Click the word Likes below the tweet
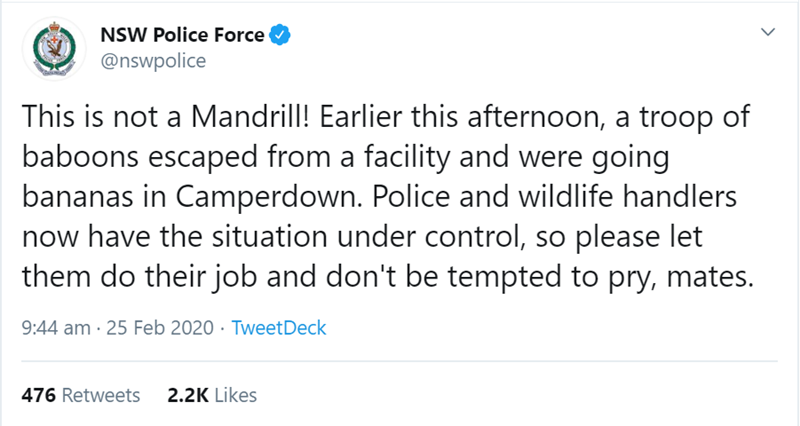The width and height of the screenshot is (800, 426). (x=234, y=395)
